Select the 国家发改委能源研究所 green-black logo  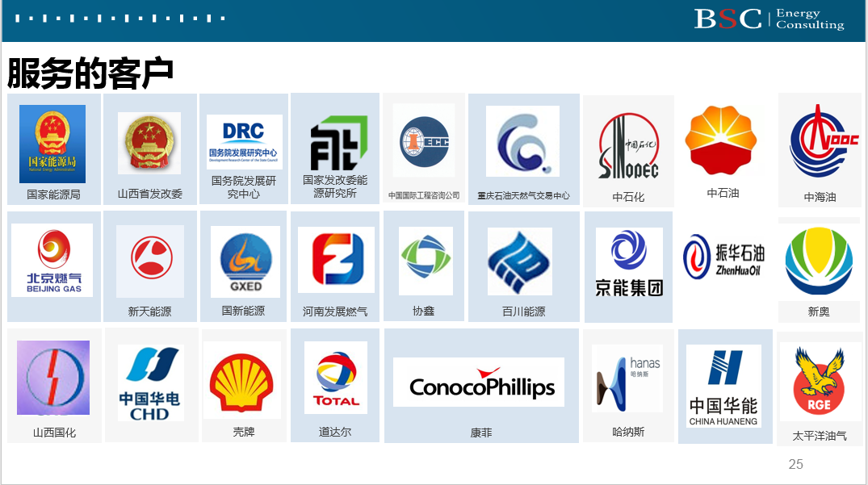[339, 143]
